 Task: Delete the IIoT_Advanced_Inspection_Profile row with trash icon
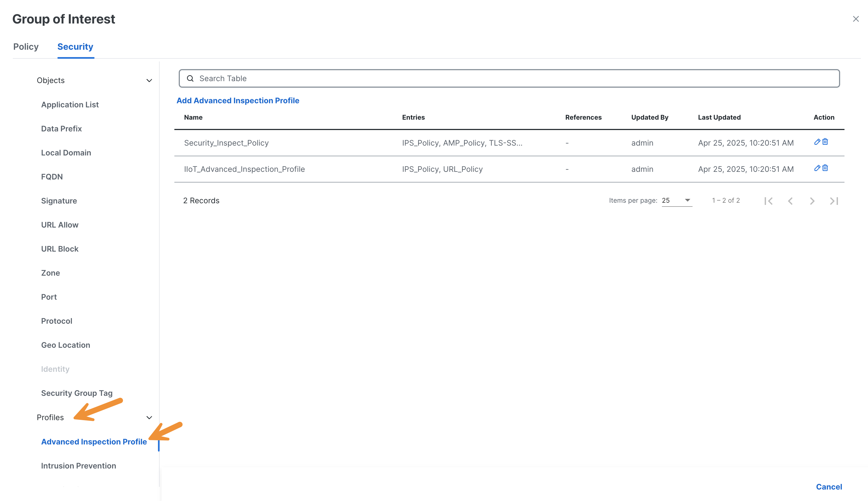pyautogui.click(x=825, y=168)
